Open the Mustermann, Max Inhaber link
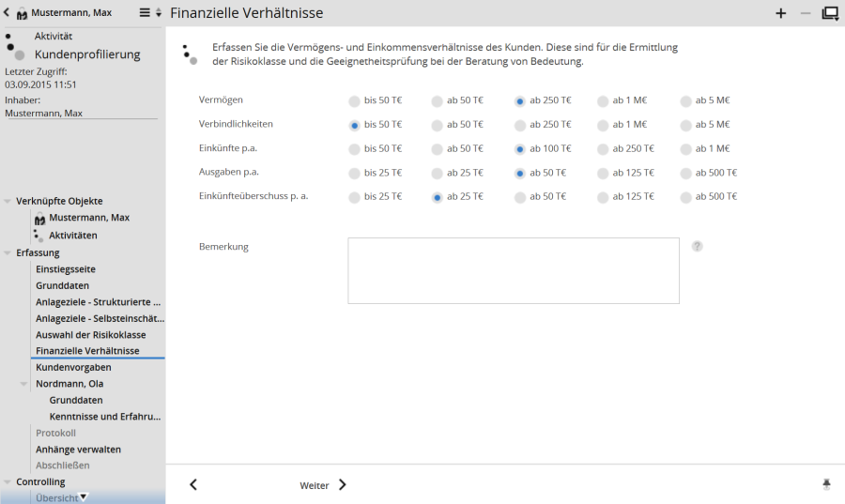845x504 pixels. (44, 113)
